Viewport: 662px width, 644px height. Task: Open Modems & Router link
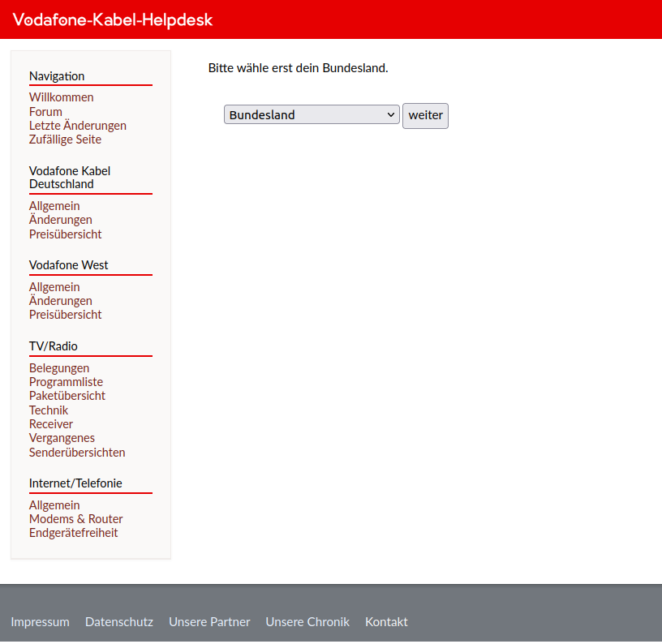coord(76,519)
